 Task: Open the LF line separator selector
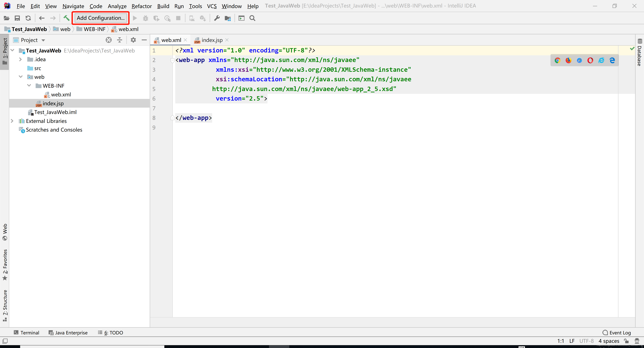click(x=572, y=341)
